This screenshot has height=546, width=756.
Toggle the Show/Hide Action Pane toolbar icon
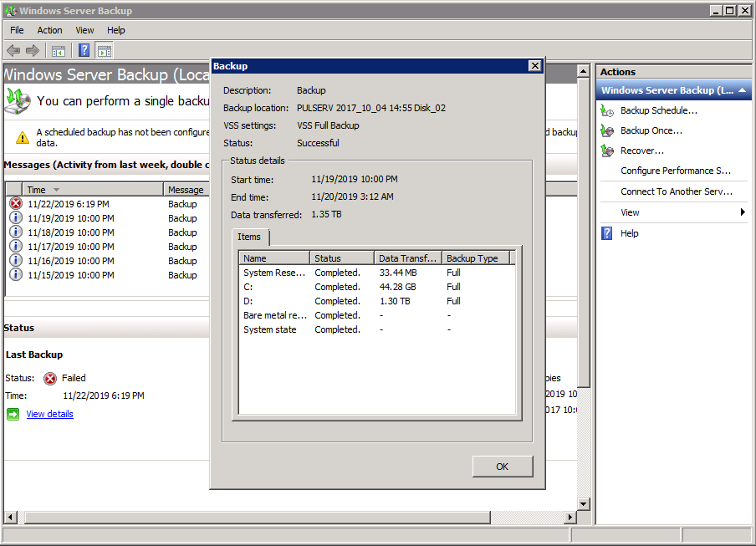point(105,50)
